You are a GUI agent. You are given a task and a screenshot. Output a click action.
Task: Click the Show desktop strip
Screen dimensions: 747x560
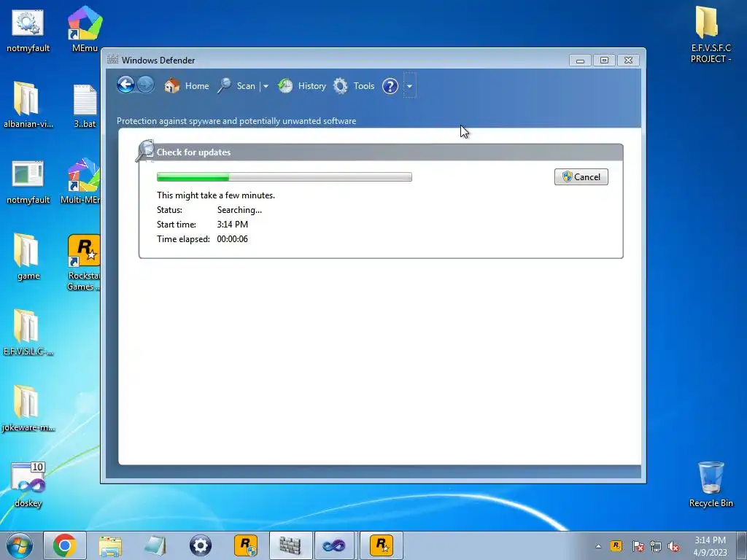[742, 545]
